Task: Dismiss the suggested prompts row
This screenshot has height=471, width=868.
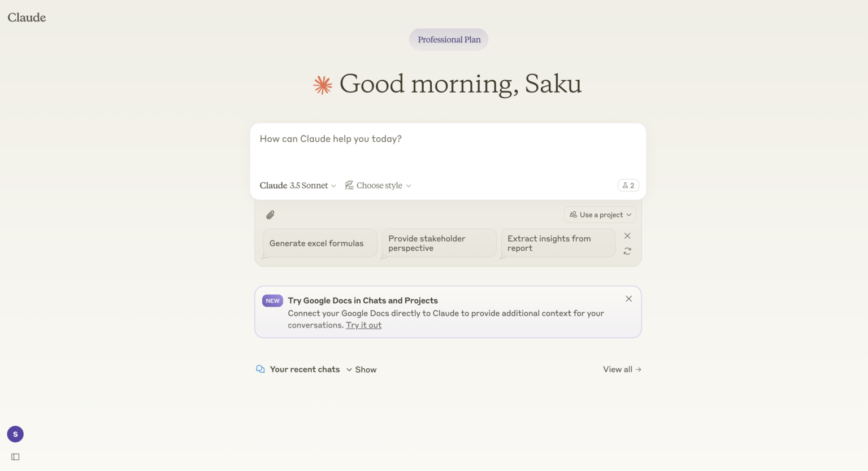Action: [x=627, y=236]
